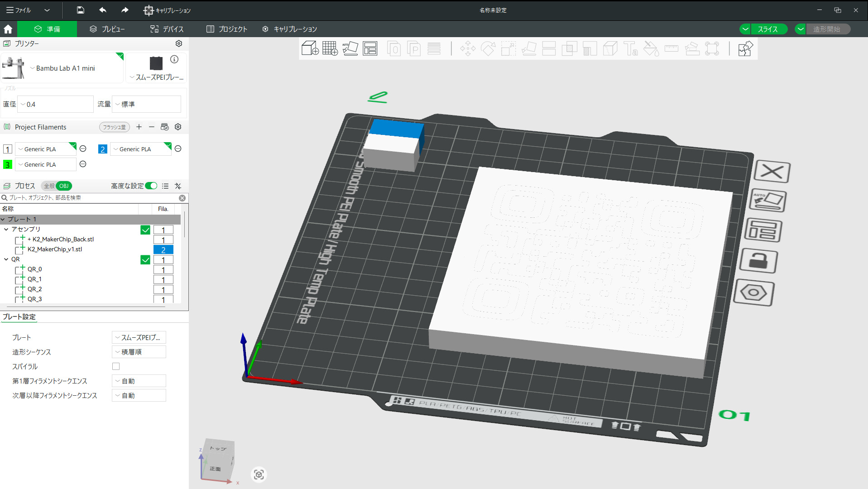Image resolution: width=868 pixels, height=489 pixels.
Task: Click the home button
Action: (x=8, y=29)
